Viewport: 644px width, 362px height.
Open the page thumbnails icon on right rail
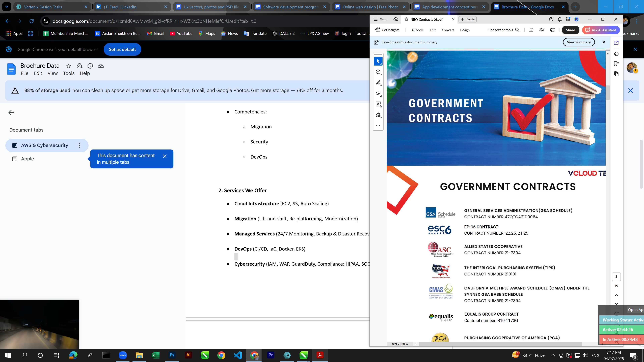point(616,74)
